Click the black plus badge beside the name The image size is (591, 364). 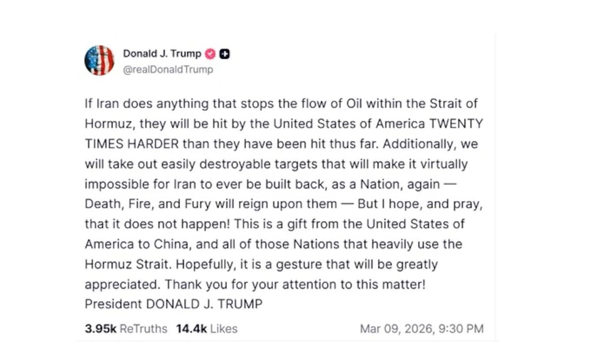pos(225,54)
